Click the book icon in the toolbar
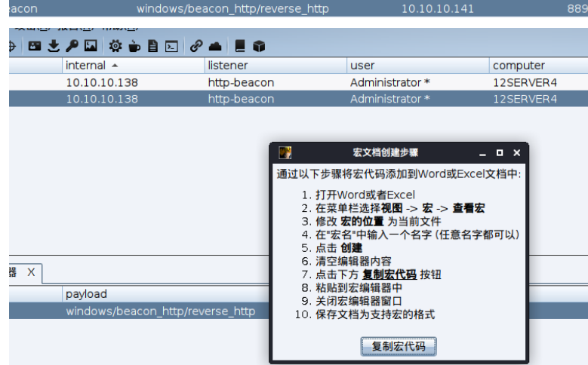 (x=240, y=46)
